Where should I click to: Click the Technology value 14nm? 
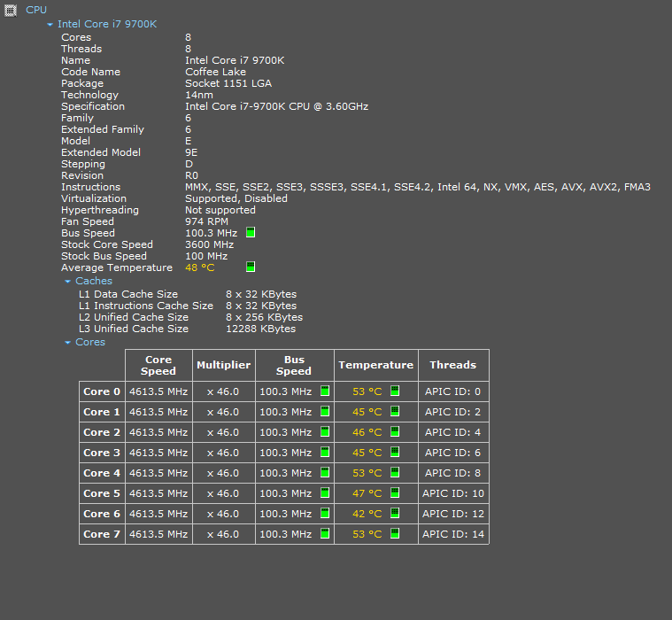click(x=199, y=95)
